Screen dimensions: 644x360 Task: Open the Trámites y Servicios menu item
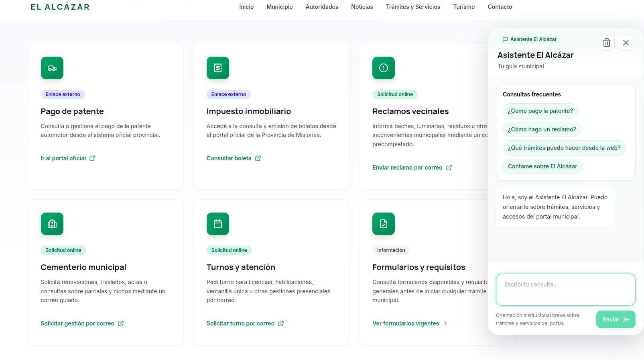pos(413,7)
